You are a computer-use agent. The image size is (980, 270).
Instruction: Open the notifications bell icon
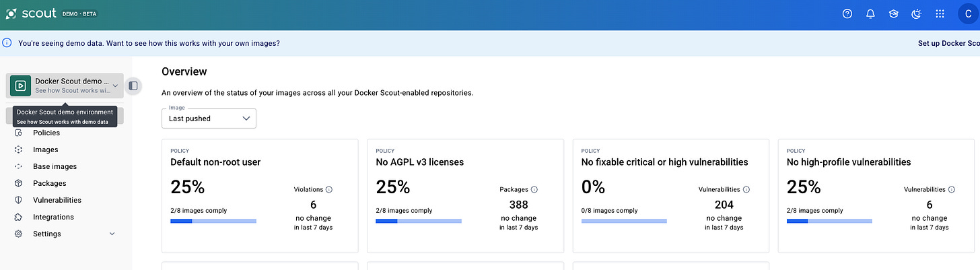(x=870, y=14)
